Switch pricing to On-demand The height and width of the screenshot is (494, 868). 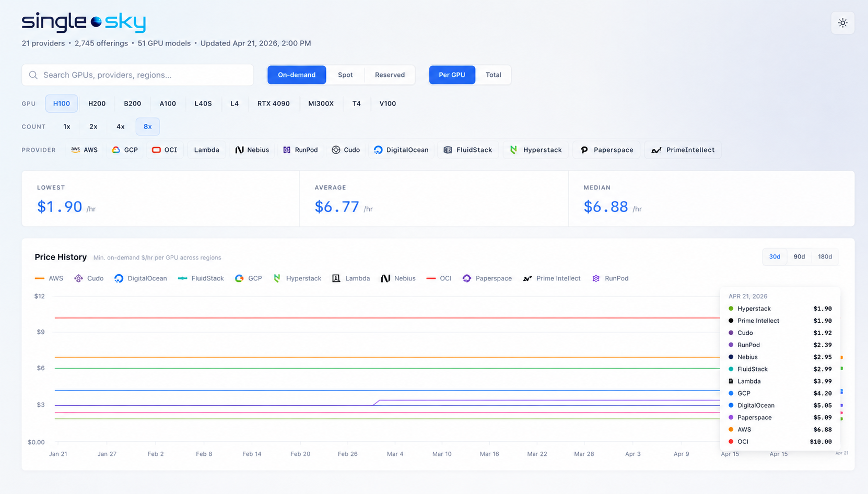297,75
